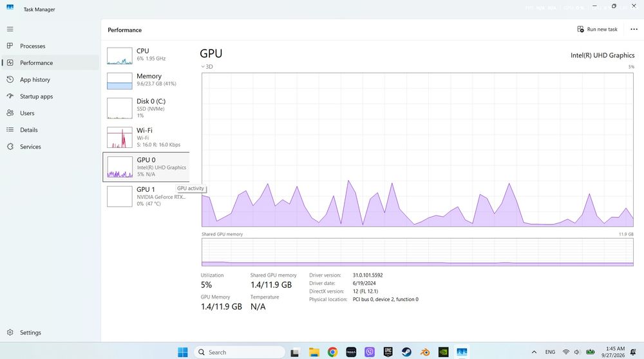Select Performance in the sidebar
This screenshot has height=359, width=644.
point(50,63)
